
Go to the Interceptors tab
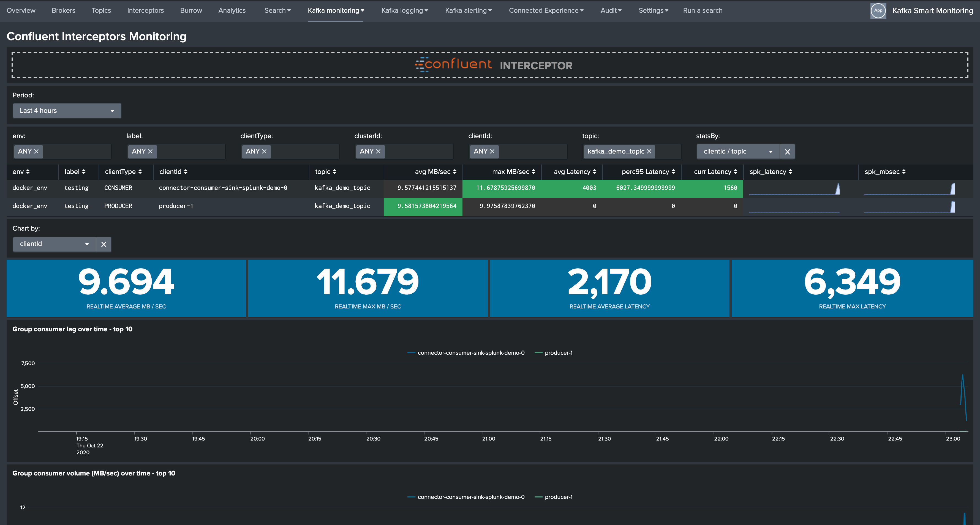(x=145, y=11)
